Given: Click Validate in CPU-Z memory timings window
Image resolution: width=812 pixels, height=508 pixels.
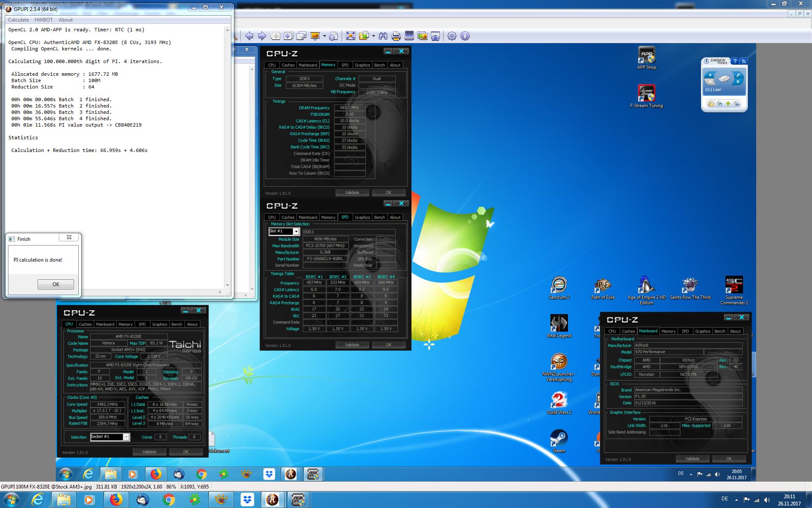Looking at the screenshot, I should click(352, 193).
